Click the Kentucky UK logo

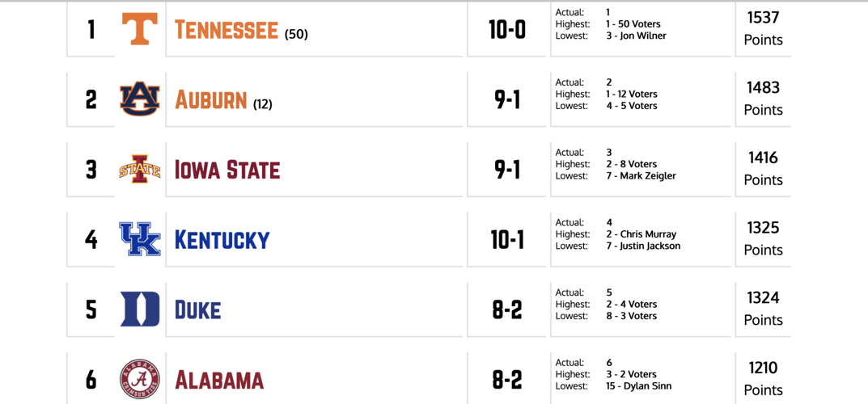(140, 239)
